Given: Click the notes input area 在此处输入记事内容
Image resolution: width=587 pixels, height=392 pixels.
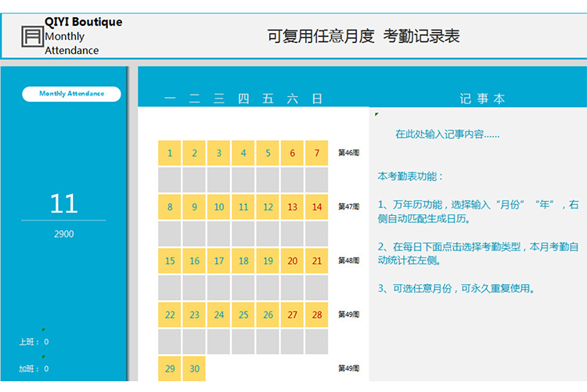Looking at the screenshot, I should coord(447,135).
